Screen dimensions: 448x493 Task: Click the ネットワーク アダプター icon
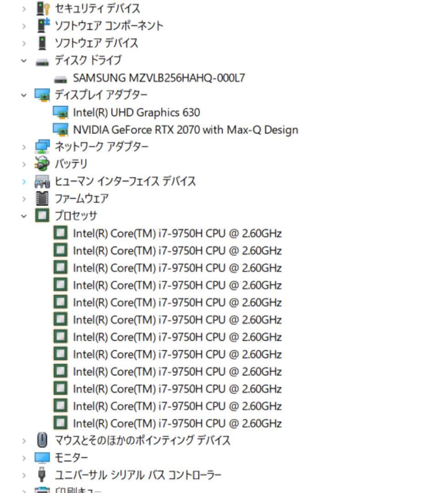pos(41,146)
